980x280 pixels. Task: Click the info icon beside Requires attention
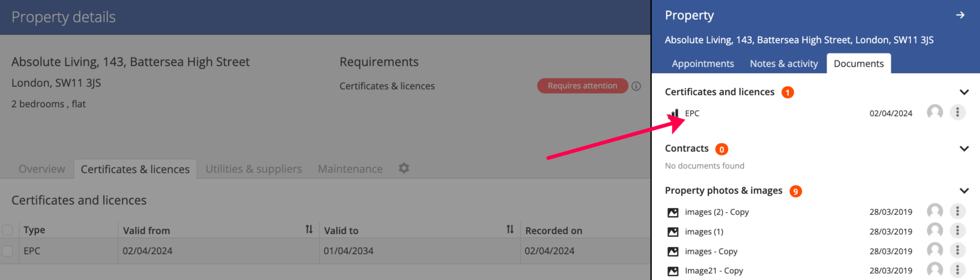pos(636,86)
